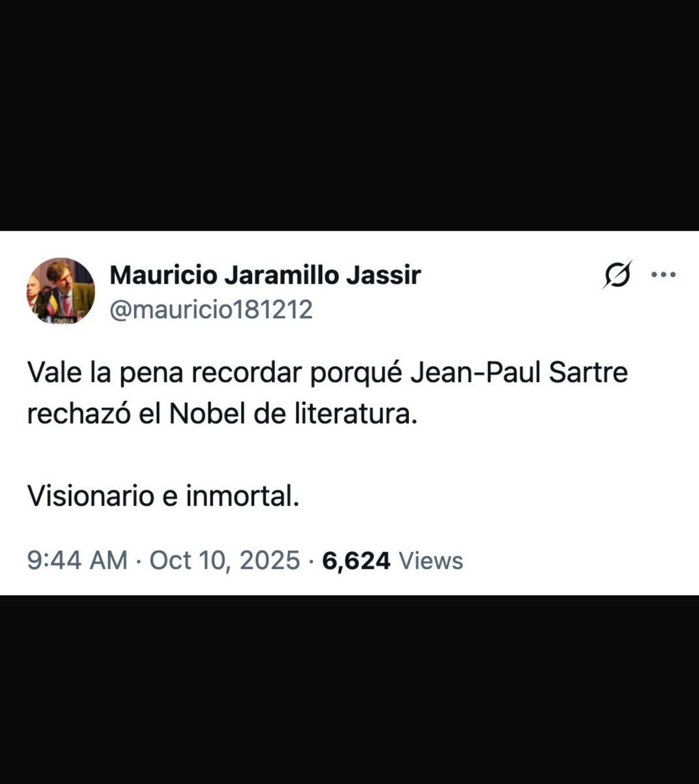Select the Visionario e inmortal line
699x784 pixels.
coord(163,497)
